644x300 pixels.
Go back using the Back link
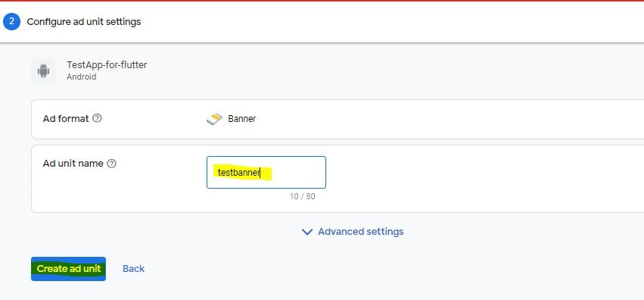click(133, 269)
